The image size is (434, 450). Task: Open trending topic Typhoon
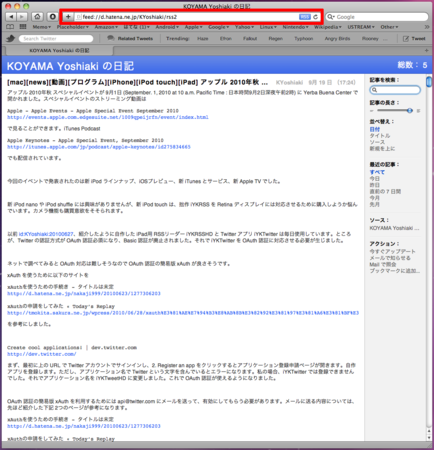coord(304,39)
